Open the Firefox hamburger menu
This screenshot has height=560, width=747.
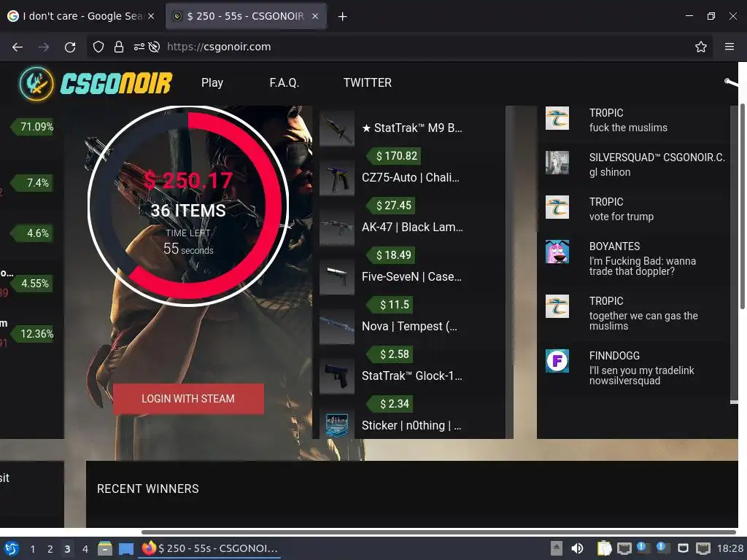(x=729, y=47)
